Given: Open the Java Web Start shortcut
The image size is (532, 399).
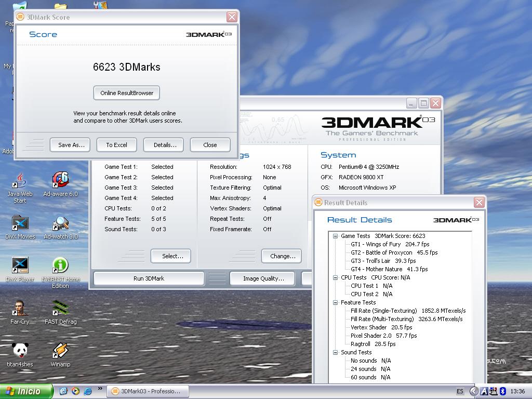Looking at the screenshot, I should click(20, 181).
